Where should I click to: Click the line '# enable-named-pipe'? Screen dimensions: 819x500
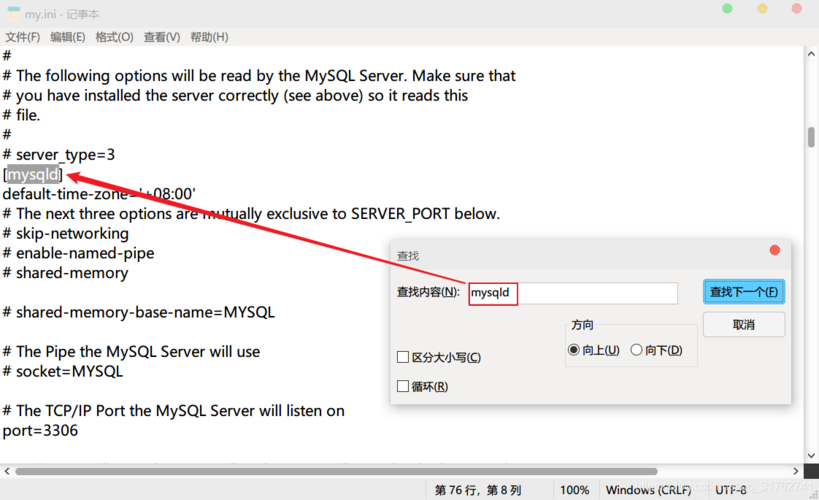(x=78, y=253)
